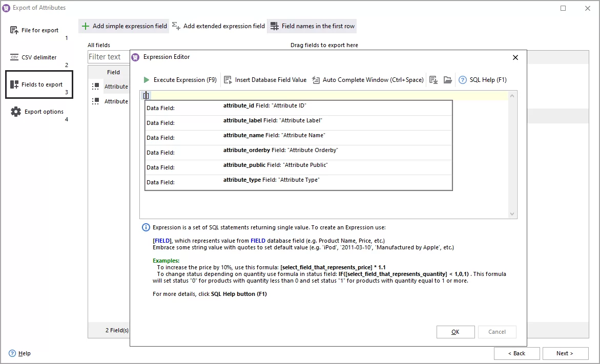This screenshot has width=600, height=364.
Task: Open the load expression folder icon
Action: tap(447, 80)
